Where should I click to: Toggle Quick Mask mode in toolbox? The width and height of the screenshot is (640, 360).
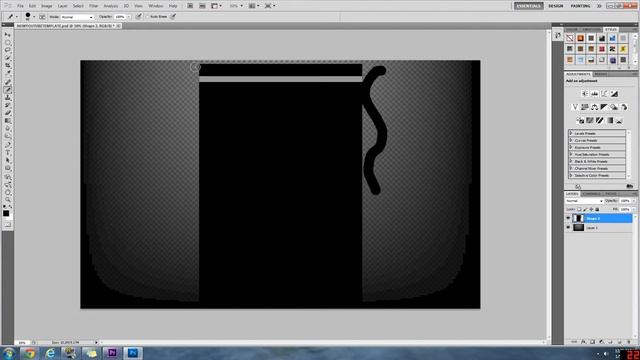[7, 224]
